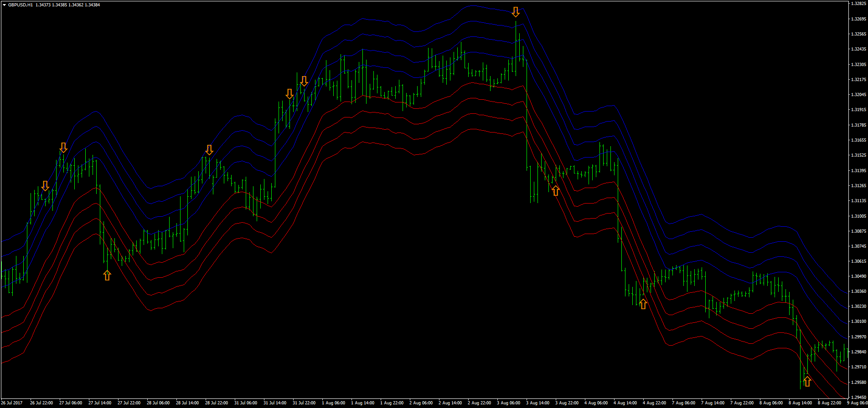Select the 1.31265 price axis value
Image resolution: width=868 pixels, height=408 pixels.
coord(858,185)
